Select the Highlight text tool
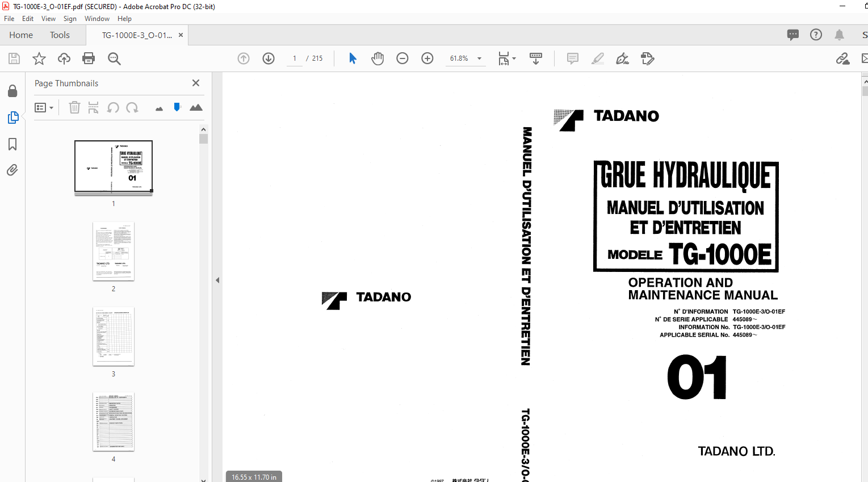 598,58
